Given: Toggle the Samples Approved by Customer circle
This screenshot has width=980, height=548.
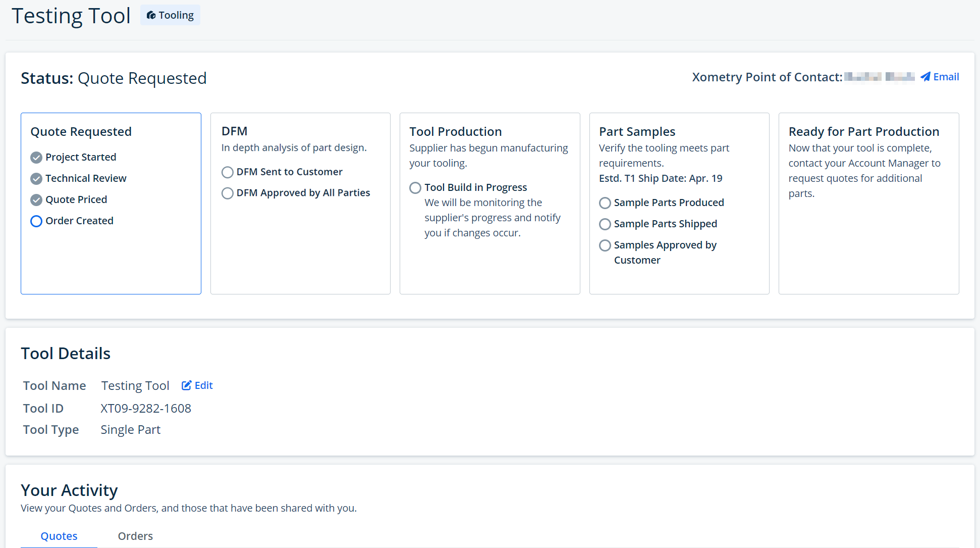Looking at the screenshot, I should coord(605,245).
